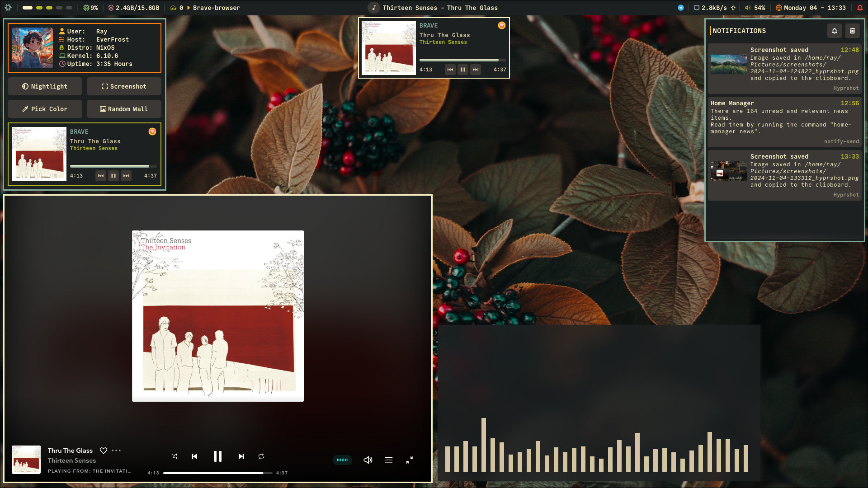Click the Random Wall button
The height and width of the screenshot is (488, 868).
pos(124,109)
